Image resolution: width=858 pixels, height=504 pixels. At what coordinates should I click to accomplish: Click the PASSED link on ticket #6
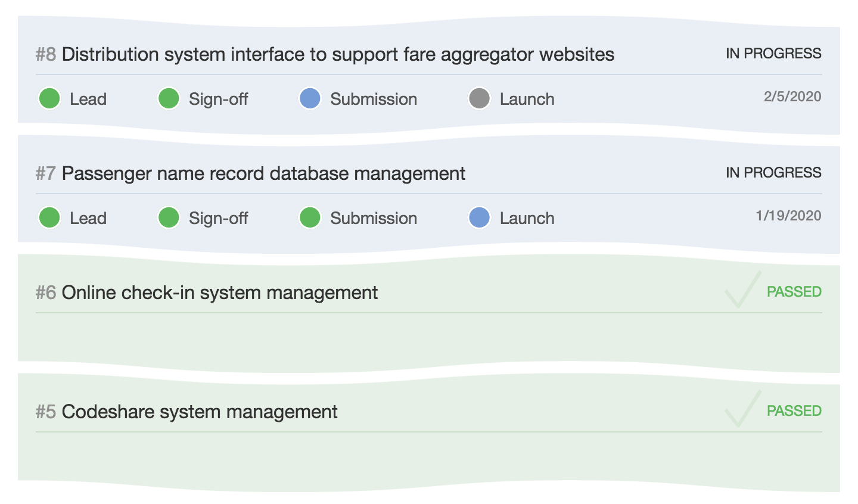click(x=794, y=291)
